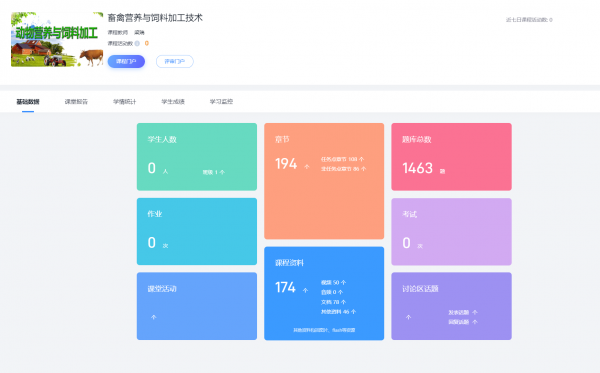The image size is (600, 373).
Task: Click the 回复话题 line in discussion card
Action: (x=463, y=322)
